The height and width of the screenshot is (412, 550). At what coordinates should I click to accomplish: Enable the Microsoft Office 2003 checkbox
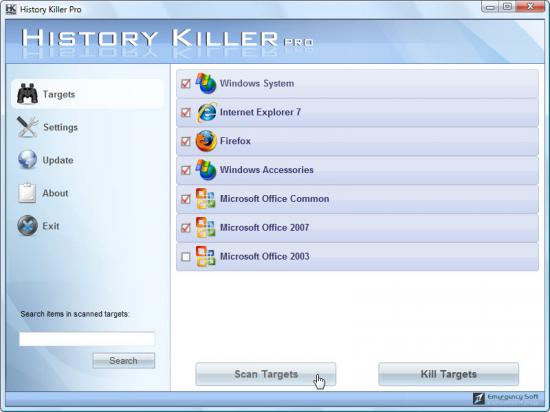point(186,257)
